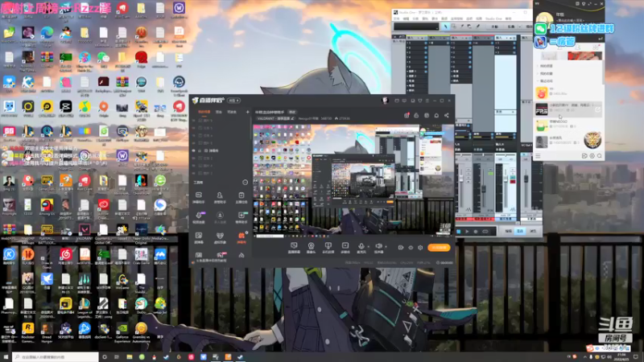Screen dimensions: 644x362
Task: Adjust the rightmost mixer fader in Studio One
Action: [x=526, y=179]
